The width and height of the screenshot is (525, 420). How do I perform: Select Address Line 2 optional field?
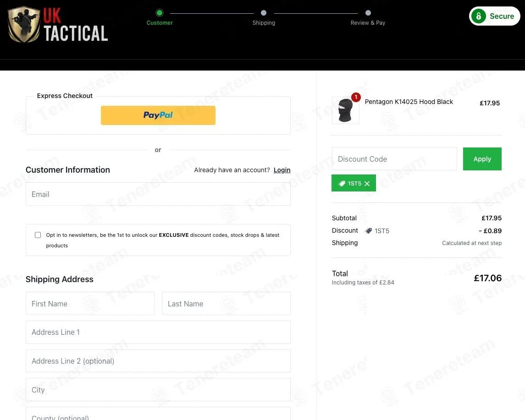pyautogui.click(x=158, y=361)
